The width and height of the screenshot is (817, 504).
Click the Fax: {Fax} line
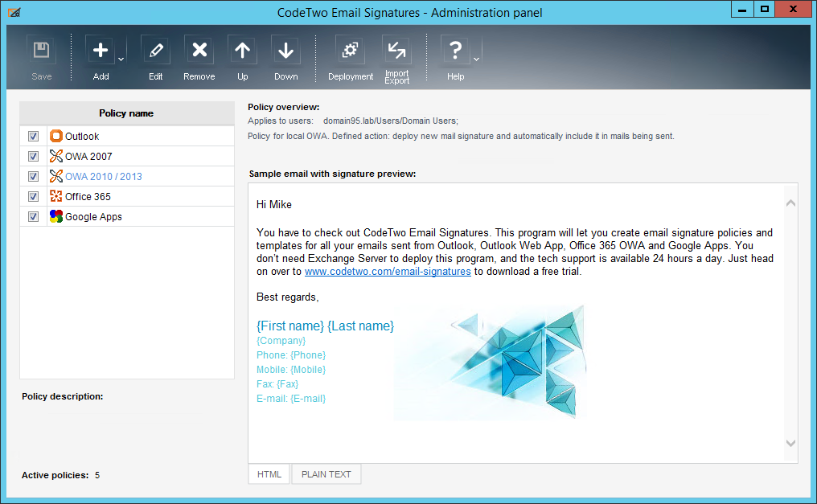coord(277,384)
